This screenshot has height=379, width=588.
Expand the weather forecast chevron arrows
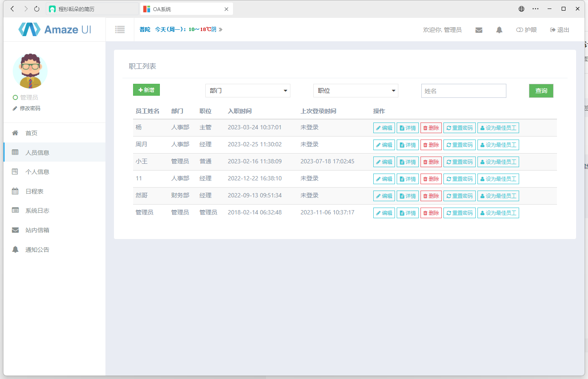pyautogui.click(x=220, y=29)
